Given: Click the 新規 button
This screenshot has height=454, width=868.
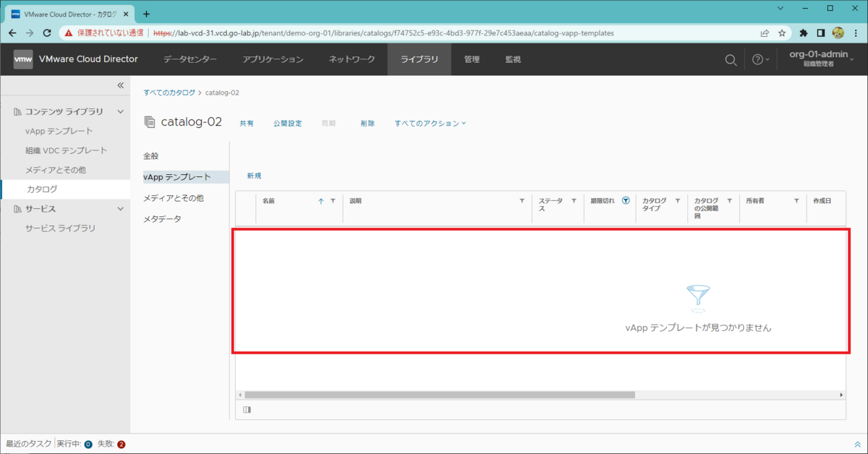Looking at the screenshot, I should tap(254, 176).
